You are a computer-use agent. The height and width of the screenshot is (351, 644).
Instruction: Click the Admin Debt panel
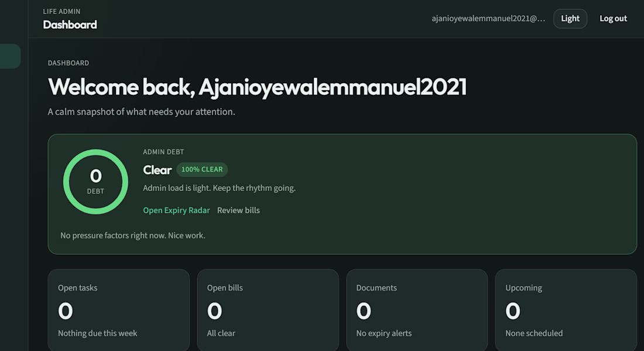pos(342,194)
